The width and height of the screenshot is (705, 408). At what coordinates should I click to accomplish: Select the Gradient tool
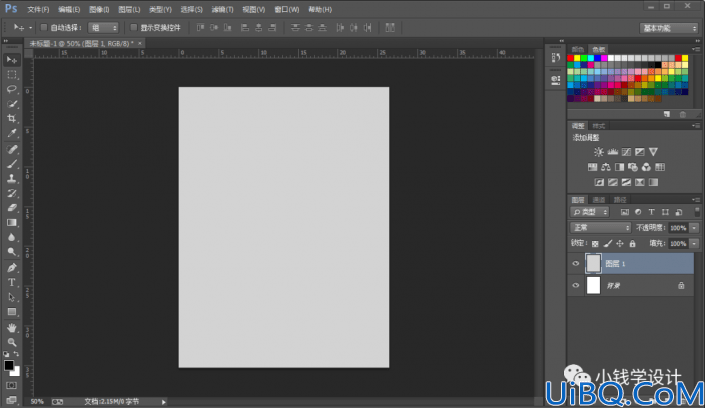click(12, 223)
